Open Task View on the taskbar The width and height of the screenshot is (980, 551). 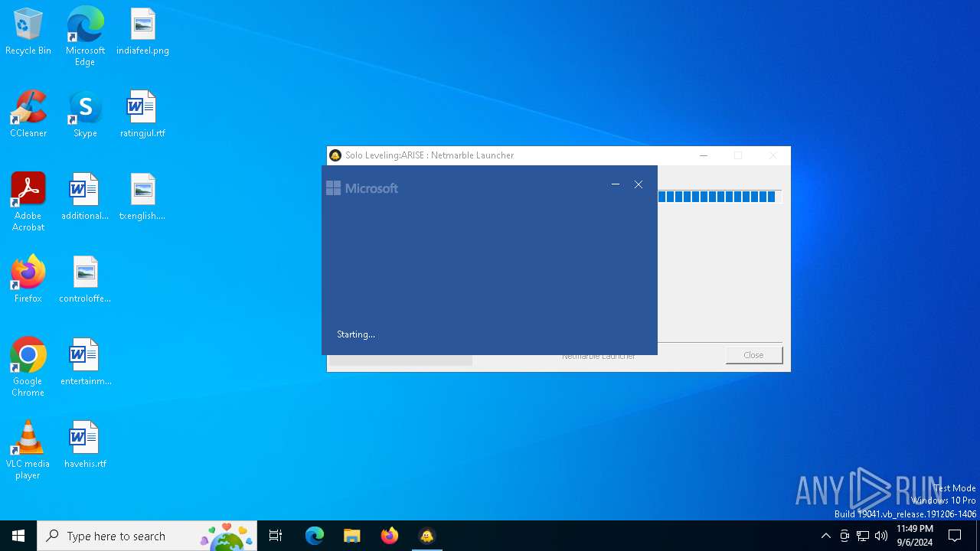pyautogui.click(x=276, y=536)
